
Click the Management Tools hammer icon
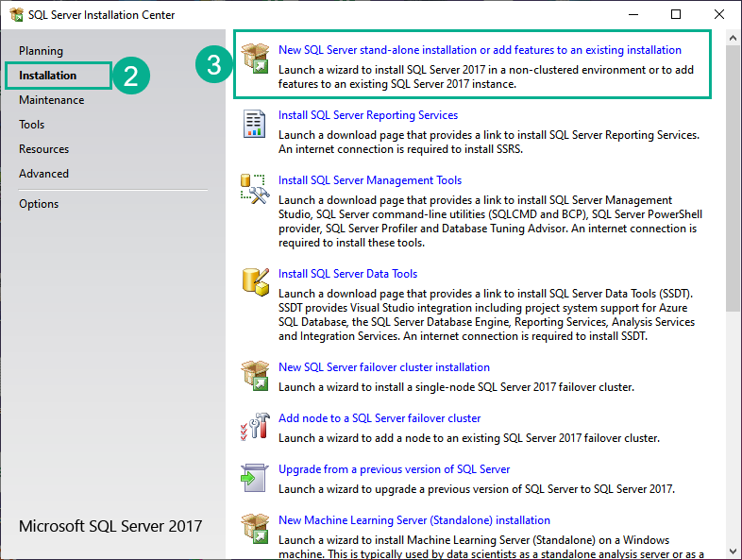(255, 189)
